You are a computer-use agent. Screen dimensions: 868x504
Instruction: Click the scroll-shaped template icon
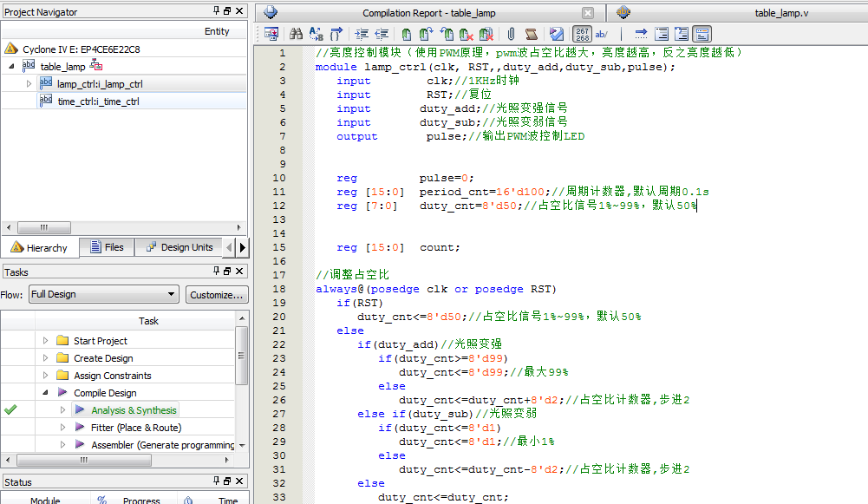coord(532,35)
